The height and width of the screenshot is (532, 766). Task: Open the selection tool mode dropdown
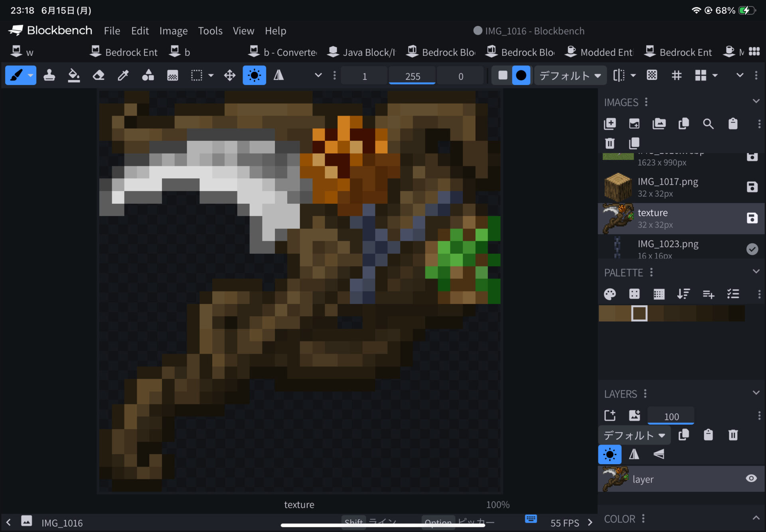point(211,75)
